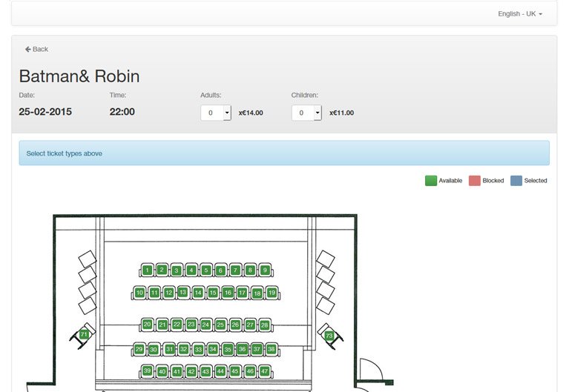Image resolution: width=566 pixels, height=392 pixels.
Task: Choose seat 27
Action: pos(250,325)
